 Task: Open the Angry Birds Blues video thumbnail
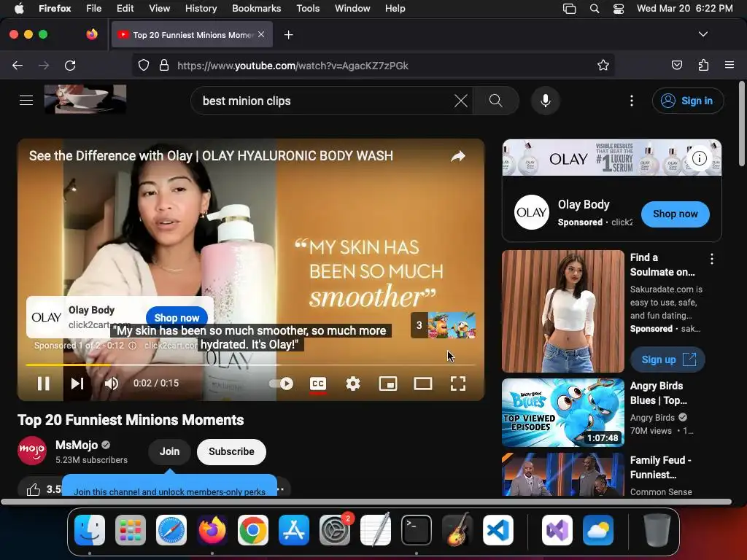(562, 413)
